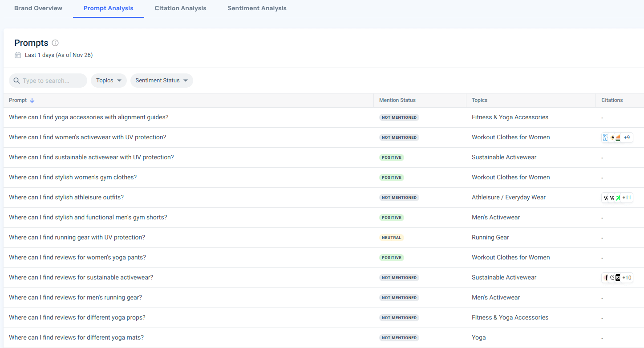Image resolution: width=644 pixels, height=348 pixels.
Task: Click the Type to search input field
Action: (x=48, y=81)
